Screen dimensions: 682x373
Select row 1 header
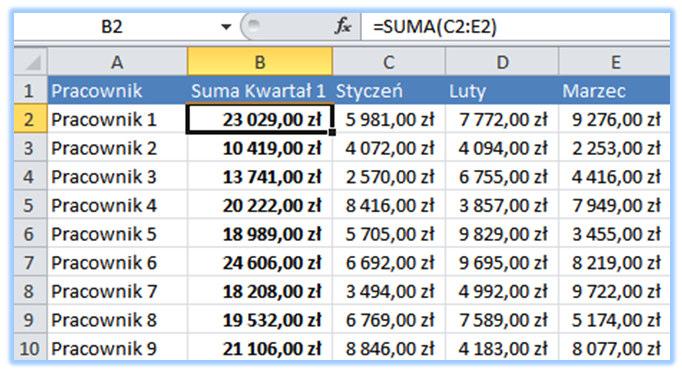click(x=31, y=90)
